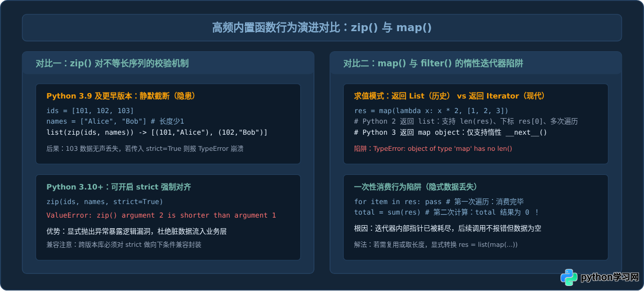This screenshot has width=644, height=291.
Task: Click the python学习网 site name text
Action: click(610, 277)
